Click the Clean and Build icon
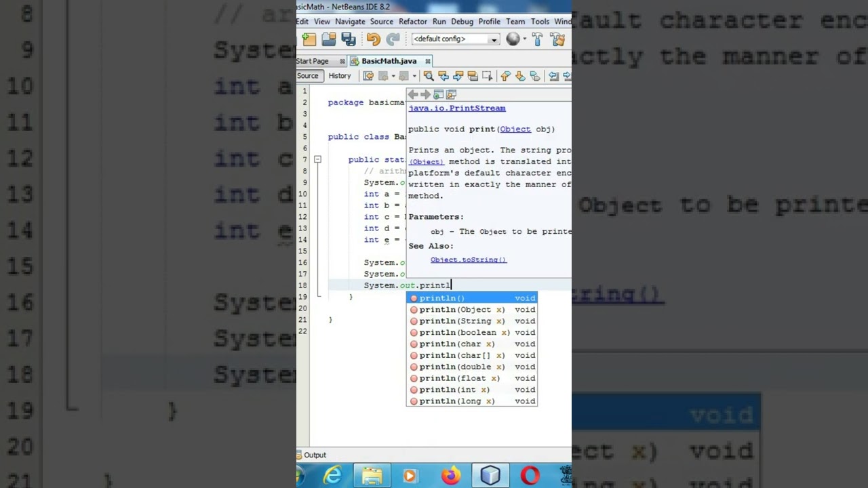868x488 pixels. point(557,39)
